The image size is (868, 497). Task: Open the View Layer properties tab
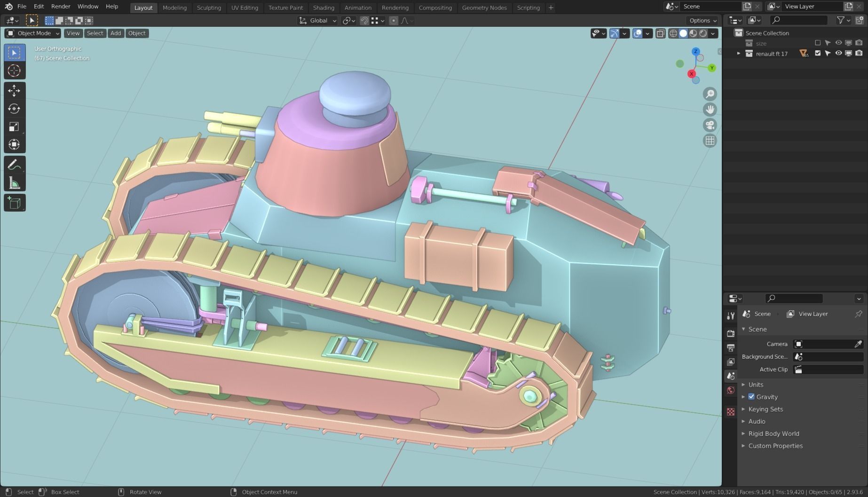coord(731,362)
